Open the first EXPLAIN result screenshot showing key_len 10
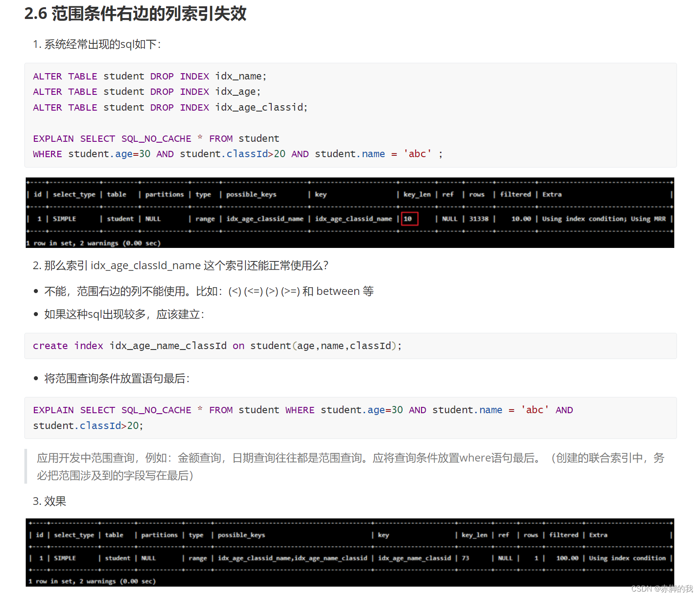Viewport: 700px width, 597px height. [x=350, y=213]
